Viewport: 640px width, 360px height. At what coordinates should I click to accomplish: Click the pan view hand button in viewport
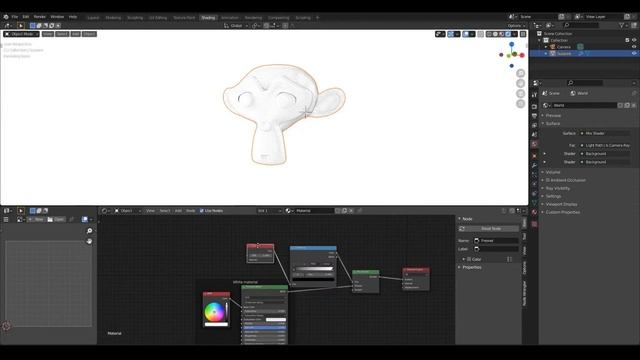point(520,83)
